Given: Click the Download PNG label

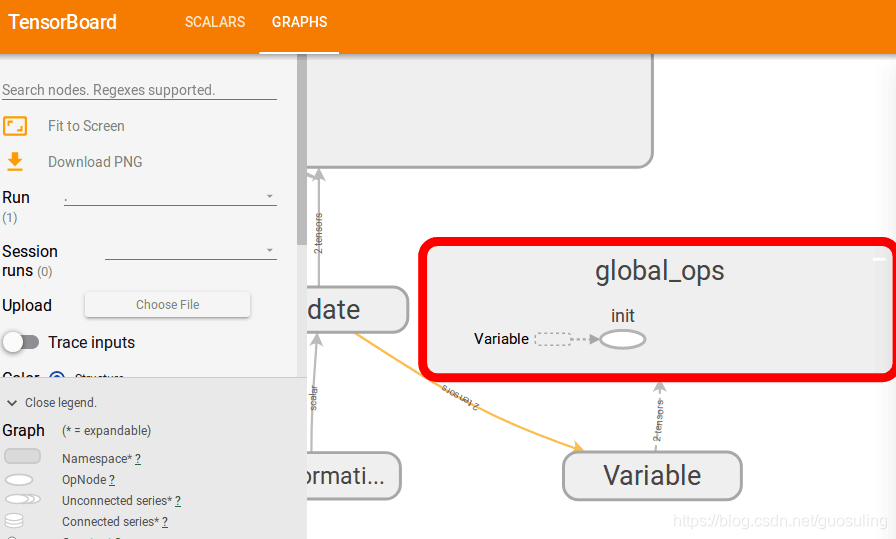Looking at the screenshot, I should click(95, 162).
